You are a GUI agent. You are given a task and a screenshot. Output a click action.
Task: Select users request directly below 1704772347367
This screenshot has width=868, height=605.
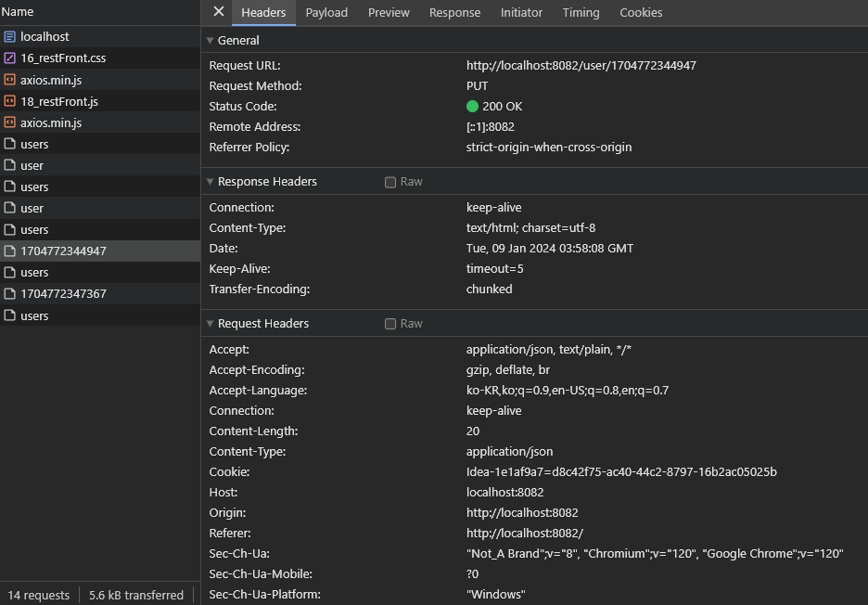pyautogui.click(x=100, y=315)
